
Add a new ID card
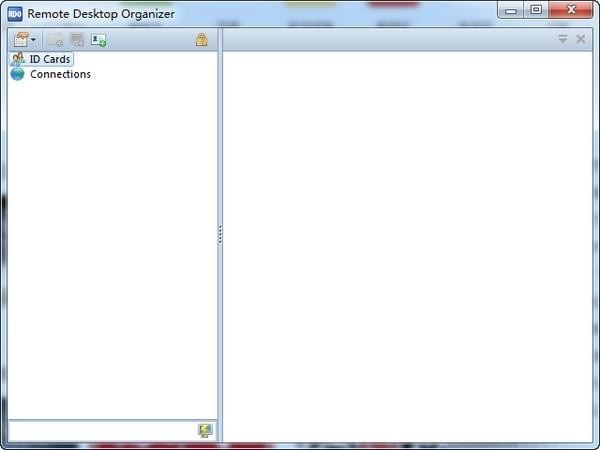[x=98, y=40]
